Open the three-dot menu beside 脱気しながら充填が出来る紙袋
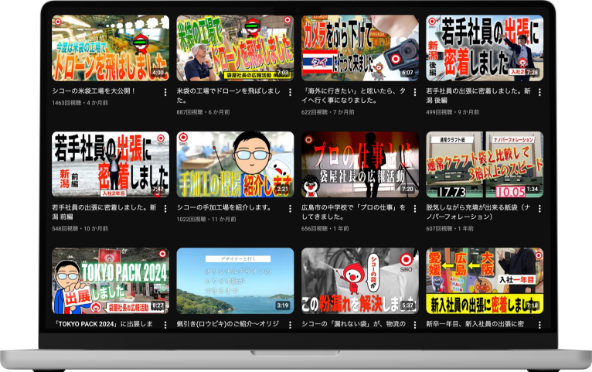 click(x=540, y=209)
